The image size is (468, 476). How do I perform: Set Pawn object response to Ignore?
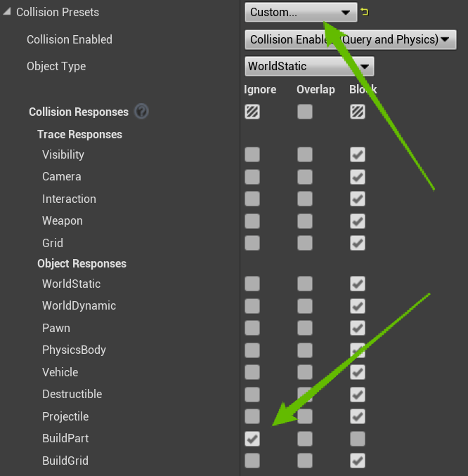tap(252, 329)
